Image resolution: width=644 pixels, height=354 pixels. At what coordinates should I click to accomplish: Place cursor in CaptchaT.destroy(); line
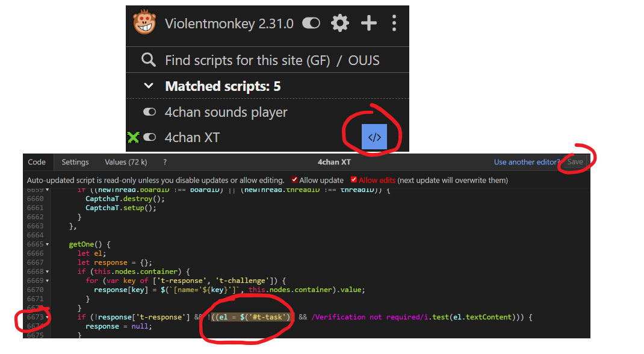point(125,199)
